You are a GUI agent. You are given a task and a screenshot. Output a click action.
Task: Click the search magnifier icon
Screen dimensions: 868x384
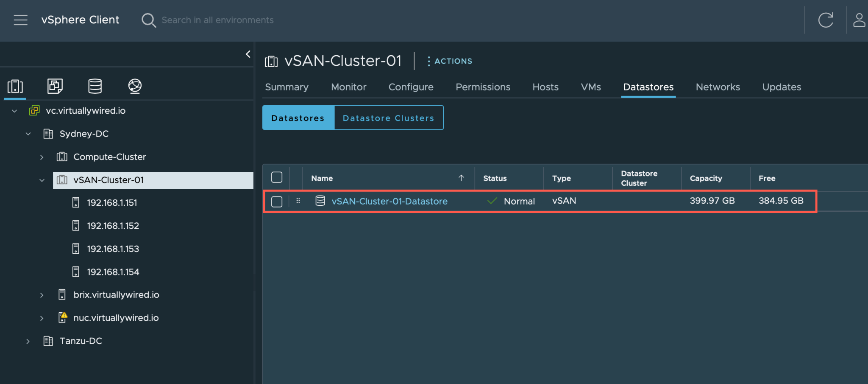pyautogui.click(x=148, y=20)
